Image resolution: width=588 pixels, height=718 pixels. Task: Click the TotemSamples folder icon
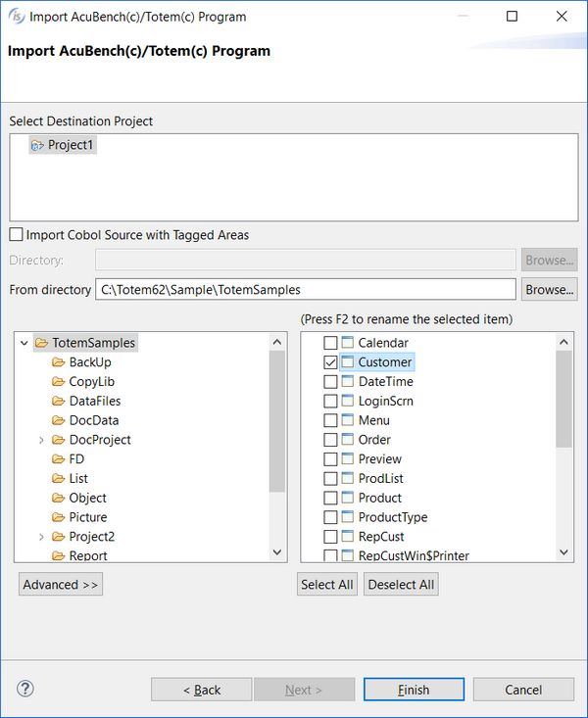pos(42,343)
